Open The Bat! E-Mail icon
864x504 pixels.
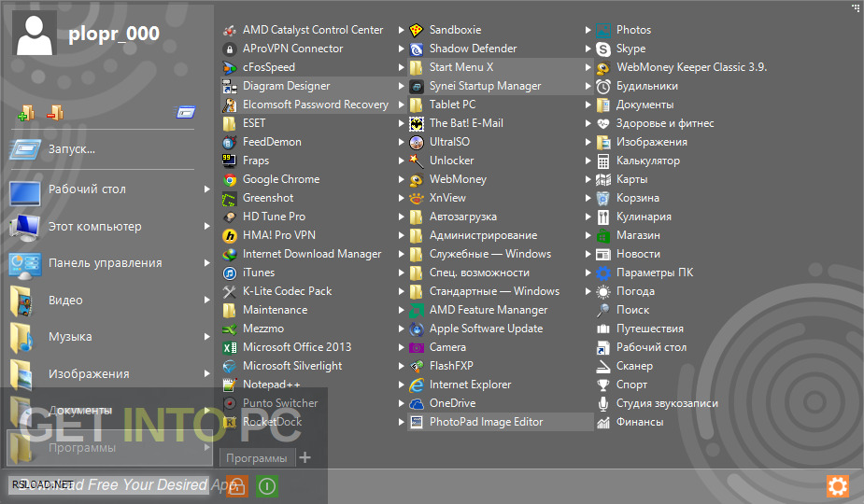coord(417,123)
